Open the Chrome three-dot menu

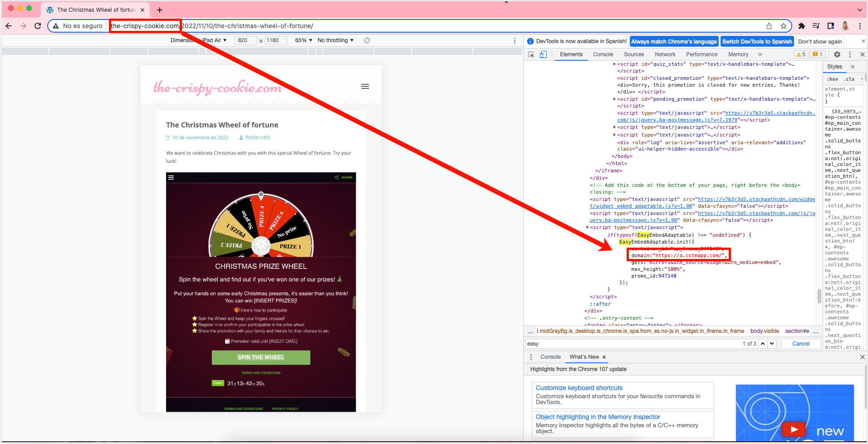coord(860,26)
